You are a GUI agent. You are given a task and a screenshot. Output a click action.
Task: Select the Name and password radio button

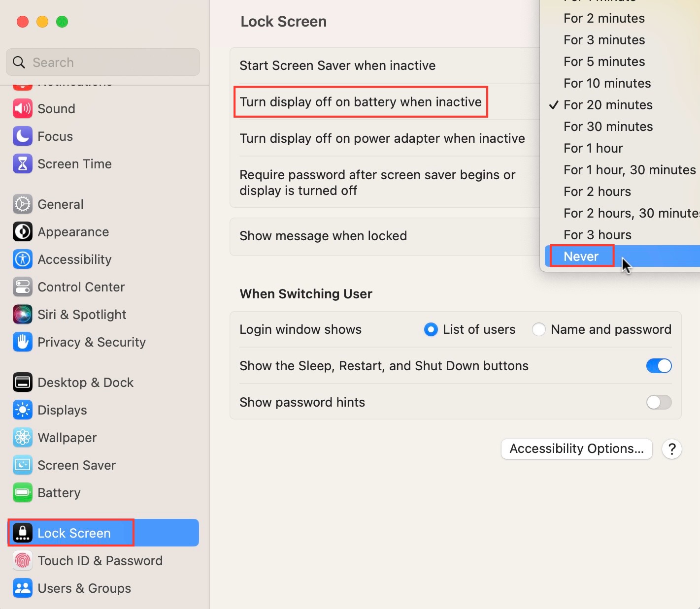click(x=538, y=329)
